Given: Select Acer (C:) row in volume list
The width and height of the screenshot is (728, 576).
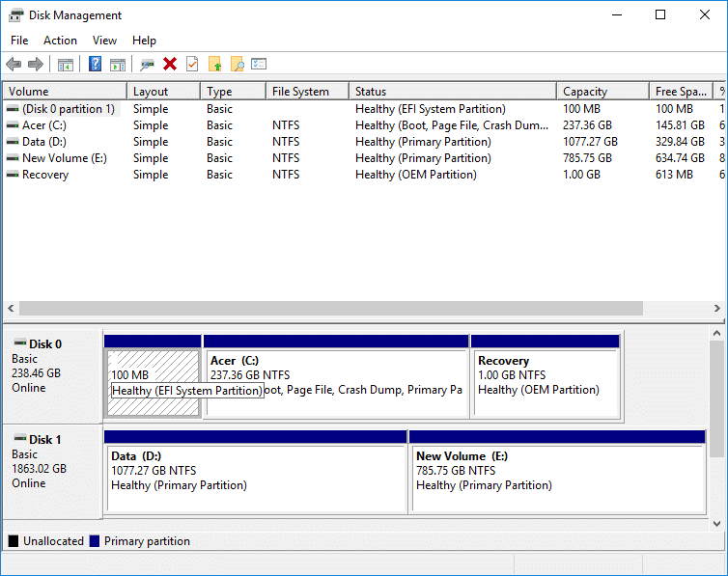Looking at the screenshot, I should pos(44,125).
